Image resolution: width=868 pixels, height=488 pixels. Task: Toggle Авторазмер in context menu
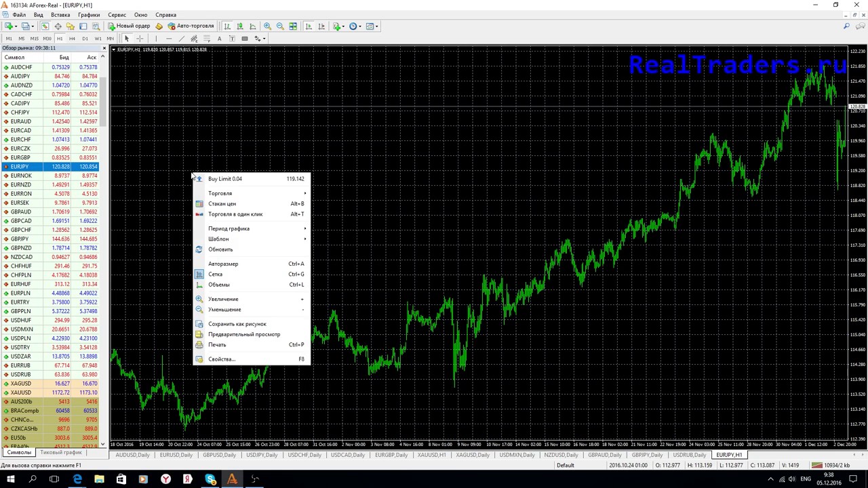[x=251, y=264]
